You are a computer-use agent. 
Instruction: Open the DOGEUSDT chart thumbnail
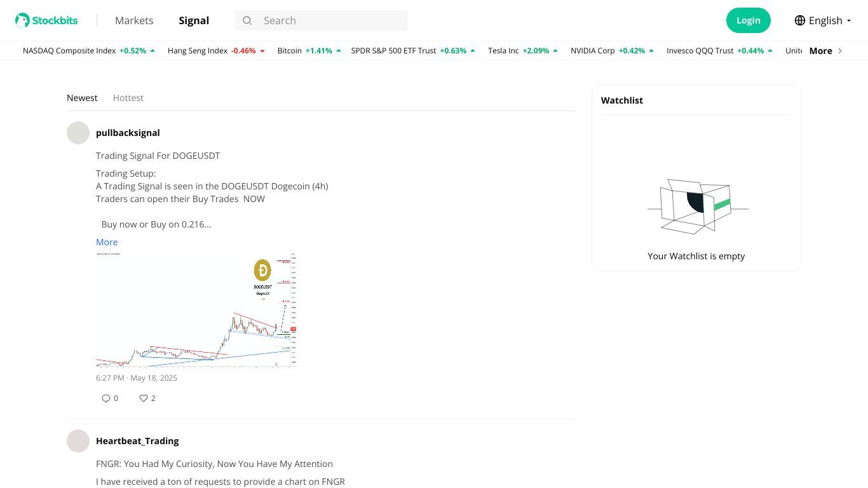196,310
